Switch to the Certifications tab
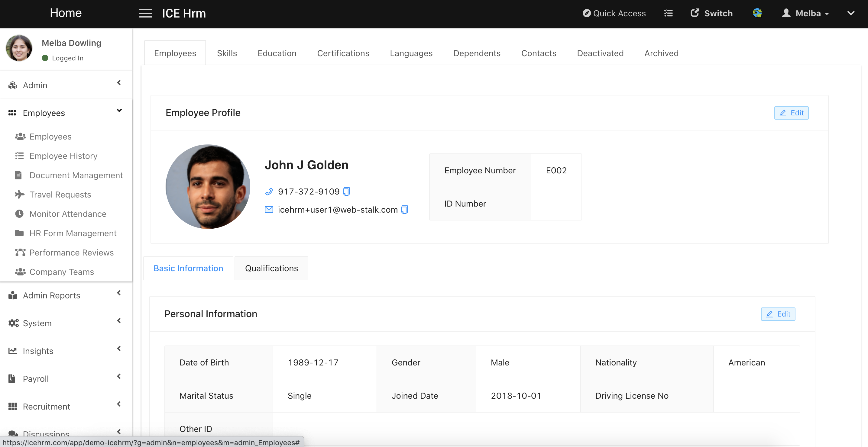 point(343,53)
